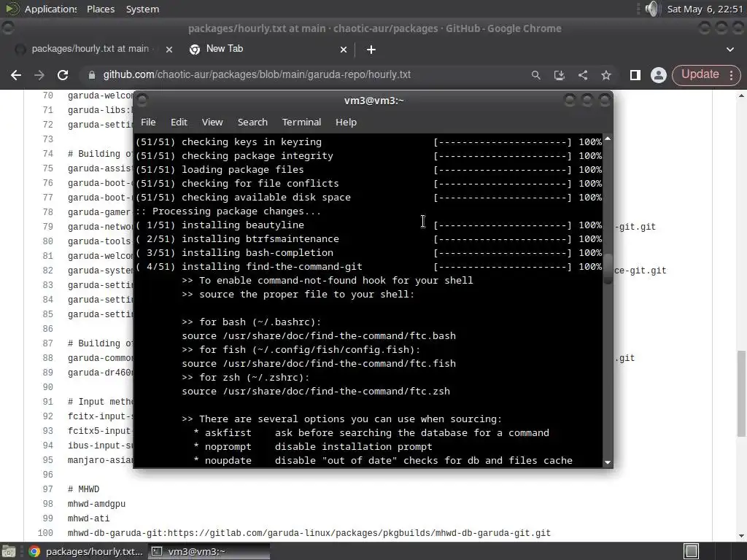This screenshot has height=560, width=747.
Task: Open the terminal Search menu
Action: click(x=252, y=122)
